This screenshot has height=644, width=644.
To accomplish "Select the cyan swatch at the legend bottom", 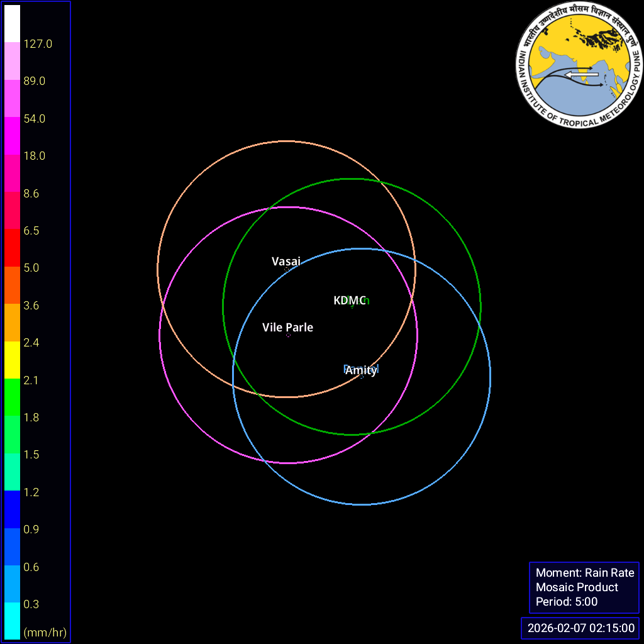I will pyautogui.click(x=12, y=620).
